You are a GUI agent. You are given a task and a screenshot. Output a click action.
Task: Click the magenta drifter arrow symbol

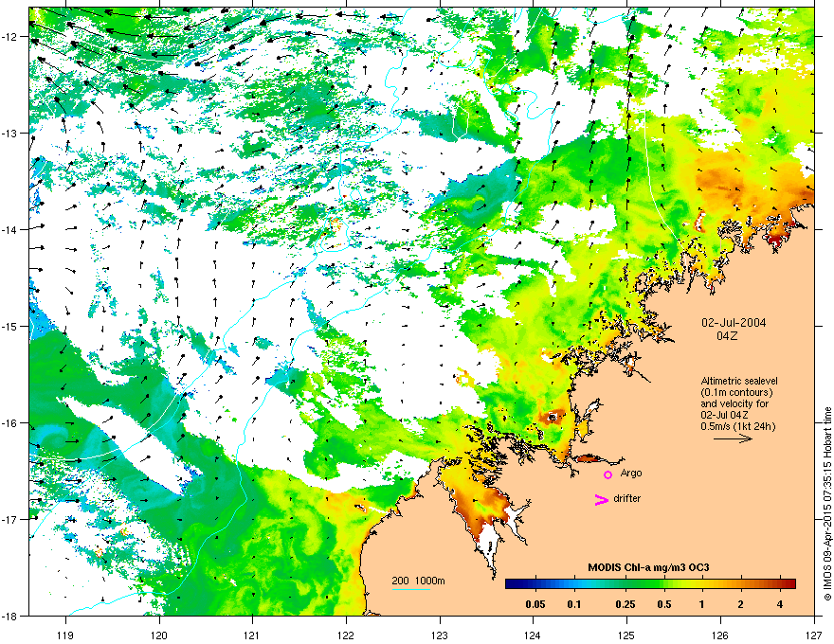coord(602,499)
